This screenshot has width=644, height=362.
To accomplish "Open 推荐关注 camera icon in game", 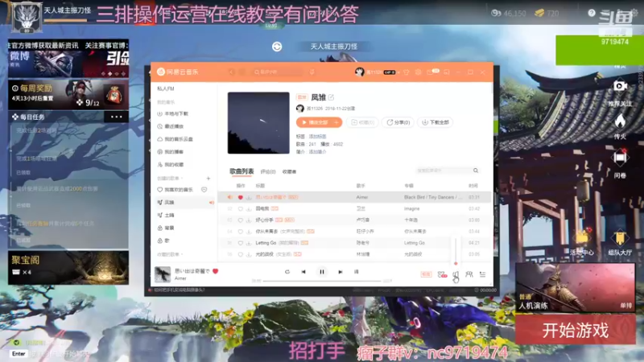I will (x=620, y=86).
